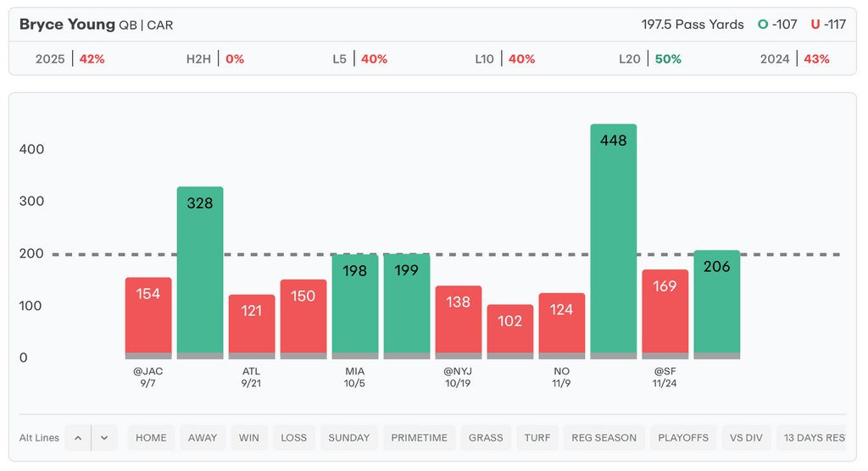Select the TURF surface filter

coord(537,438)
